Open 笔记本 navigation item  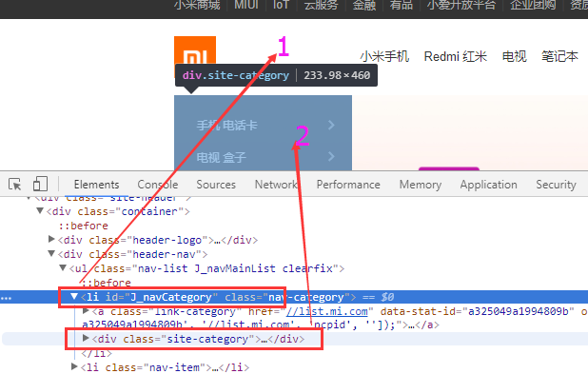(559, 56)
